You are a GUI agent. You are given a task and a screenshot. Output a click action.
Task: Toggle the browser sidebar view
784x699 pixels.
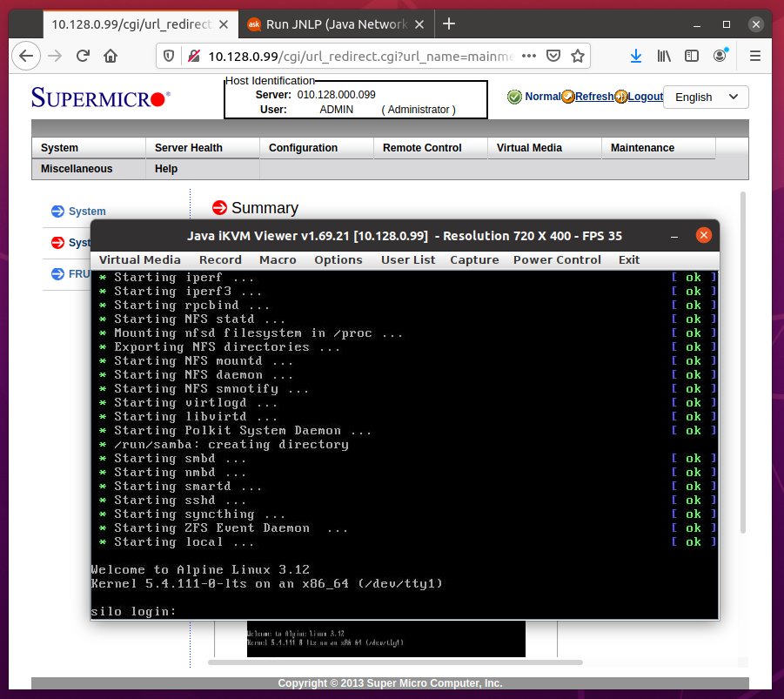[692, 56]
